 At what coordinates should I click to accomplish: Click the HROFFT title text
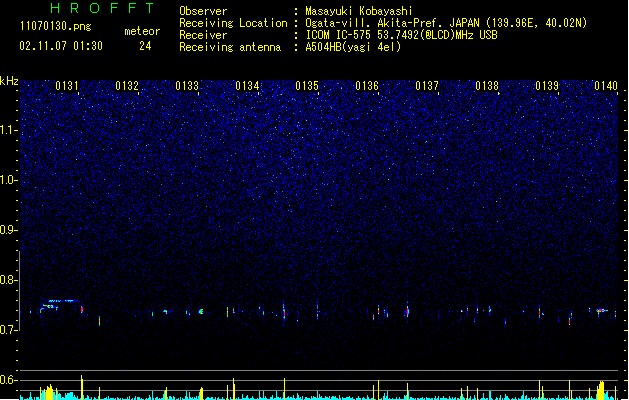(x=103, y=8)
